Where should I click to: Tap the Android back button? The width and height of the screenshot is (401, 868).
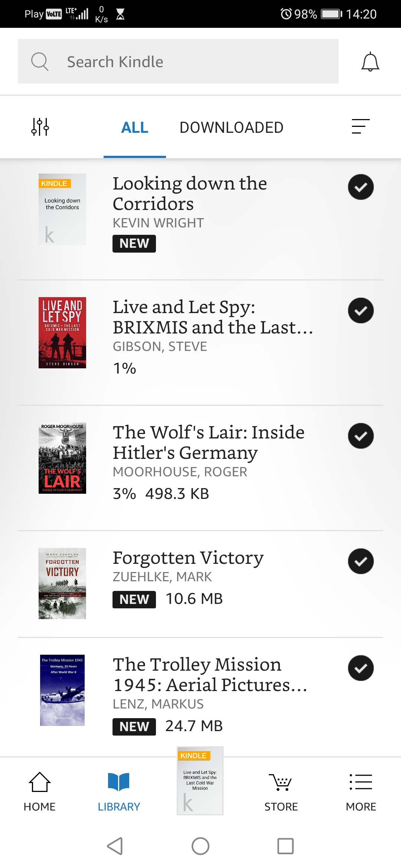pos(115,846)
